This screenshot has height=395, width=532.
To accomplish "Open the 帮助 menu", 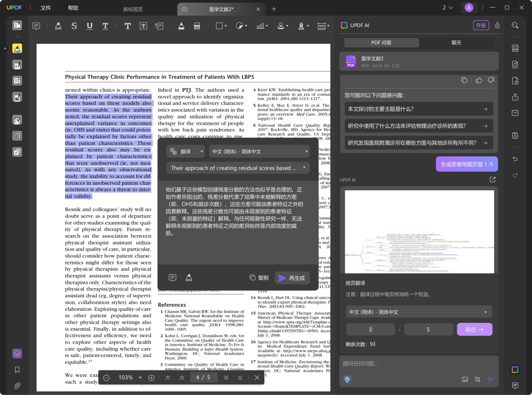I will (x=73, y=8).
